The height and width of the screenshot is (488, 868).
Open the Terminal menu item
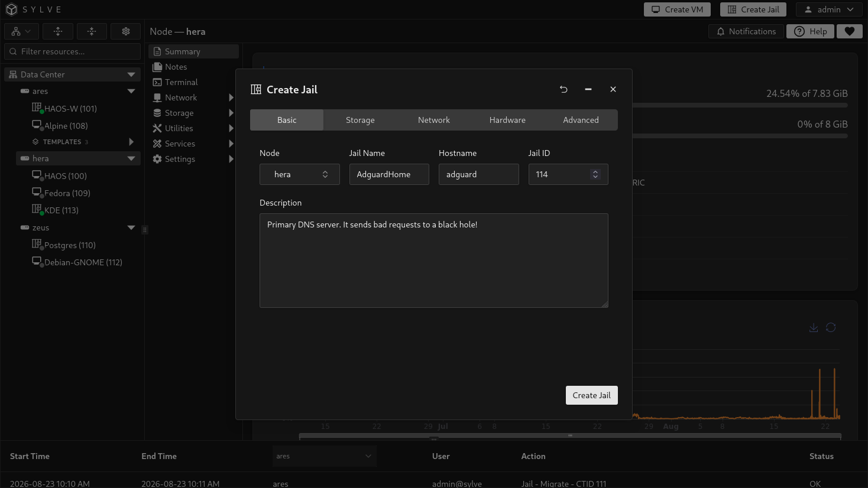pyautogui.click(x=193, y=82)
